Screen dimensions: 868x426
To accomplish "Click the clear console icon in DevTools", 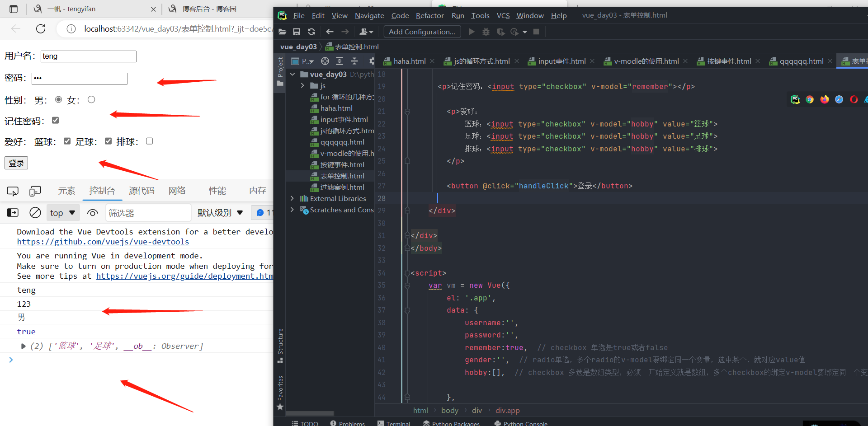I will click(x=35, y=213).
